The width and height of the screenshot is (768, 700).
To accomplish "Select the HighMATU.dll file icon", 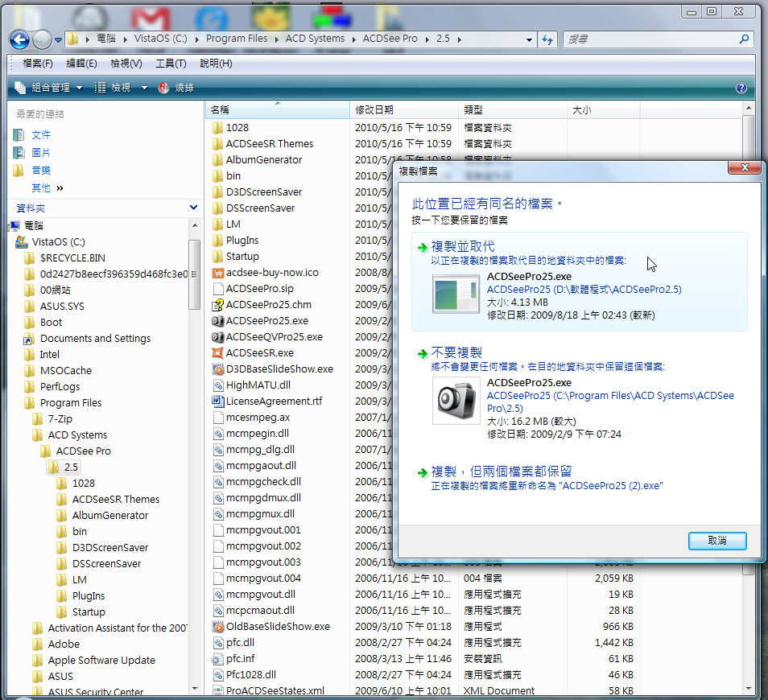I will click(218, 385).
